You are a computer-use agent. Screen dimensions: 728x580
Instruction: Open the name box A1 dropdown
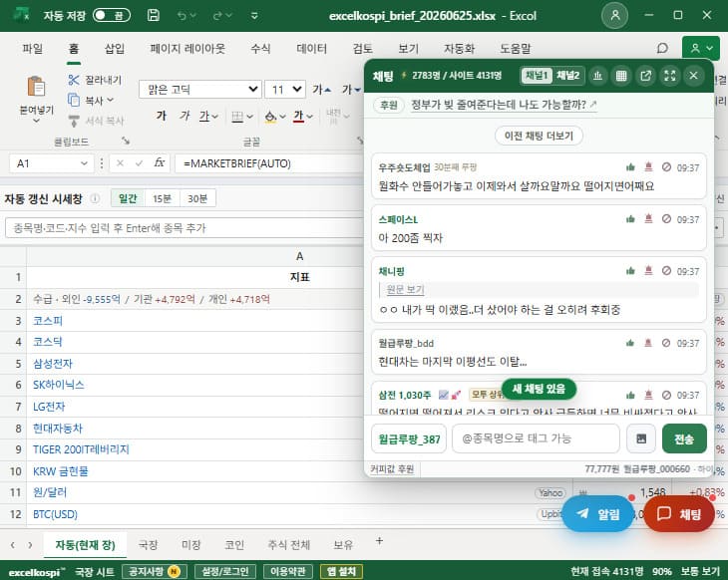tap(84, 163)
